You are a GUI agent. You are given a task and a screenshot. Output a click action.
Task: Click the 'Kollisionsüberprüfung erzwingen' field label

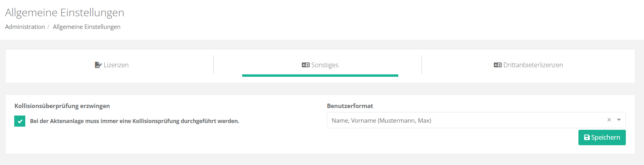pyautogui.click(x=62, y=106)
